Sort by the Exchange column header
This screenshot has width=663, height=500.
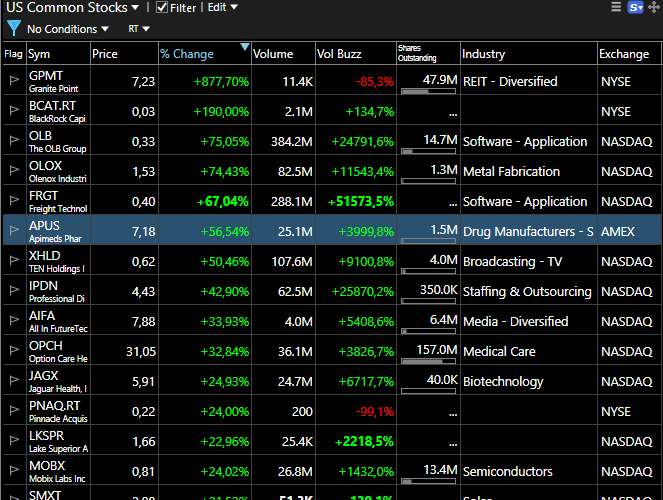point(629,54)
